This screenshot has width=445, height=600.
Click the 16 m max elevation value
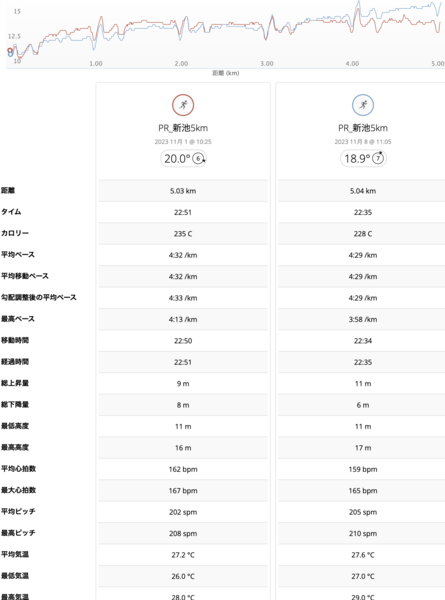[183, 448]
